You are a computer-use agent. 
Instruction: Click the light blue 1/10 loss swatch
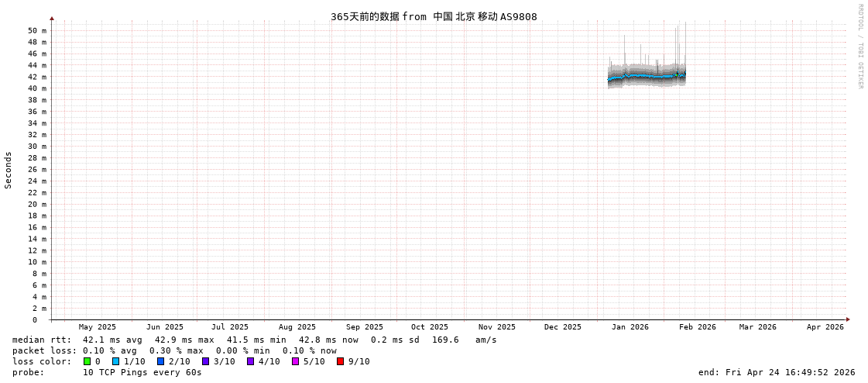tap(115, 361)
